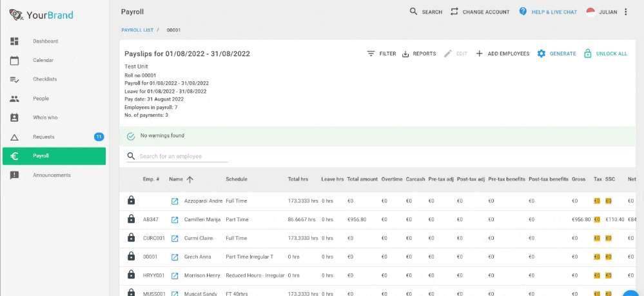Open HELP & LIVE CHAT link

554,12
